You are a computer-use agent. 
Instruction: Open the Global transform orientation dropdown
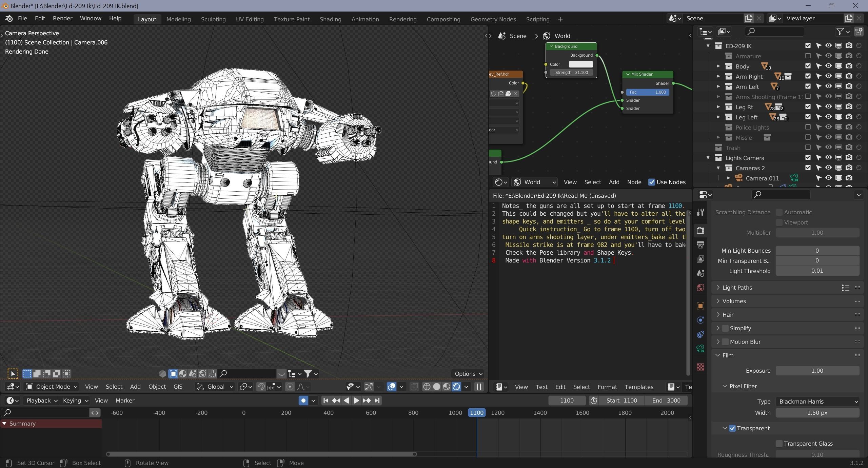[215, 387]
